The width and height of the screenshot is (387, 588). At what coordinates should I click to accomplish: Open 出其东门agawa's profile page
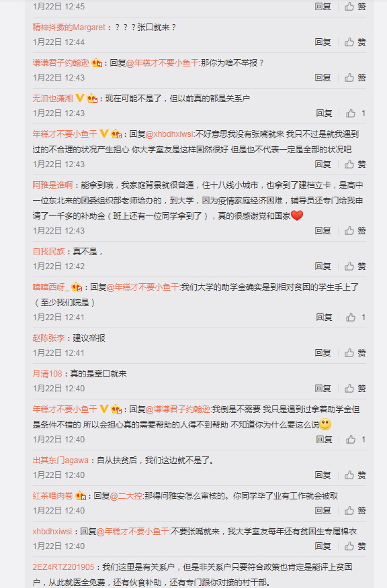[x=60, y=460]
